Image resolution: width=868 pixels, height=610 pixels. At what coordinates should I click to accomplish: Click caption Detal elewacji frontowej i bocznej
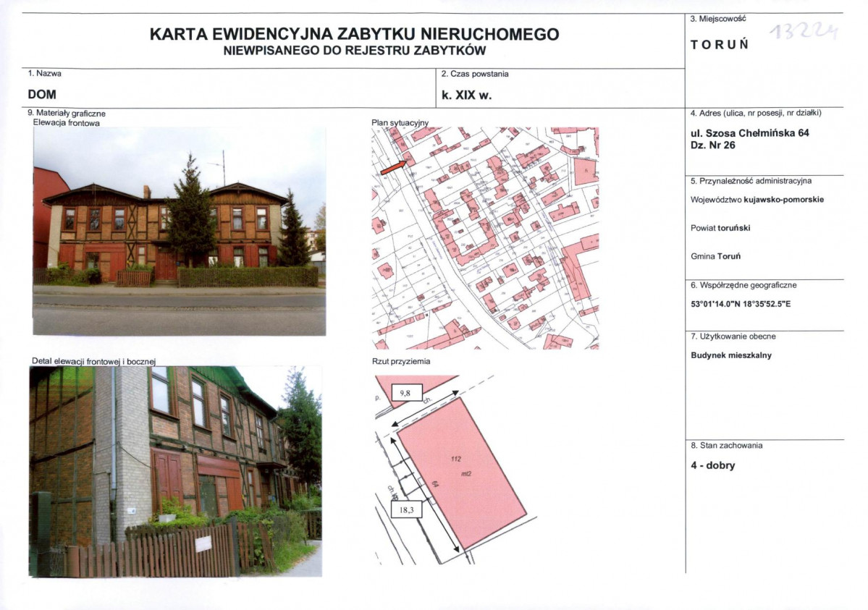tap(93, 361)
